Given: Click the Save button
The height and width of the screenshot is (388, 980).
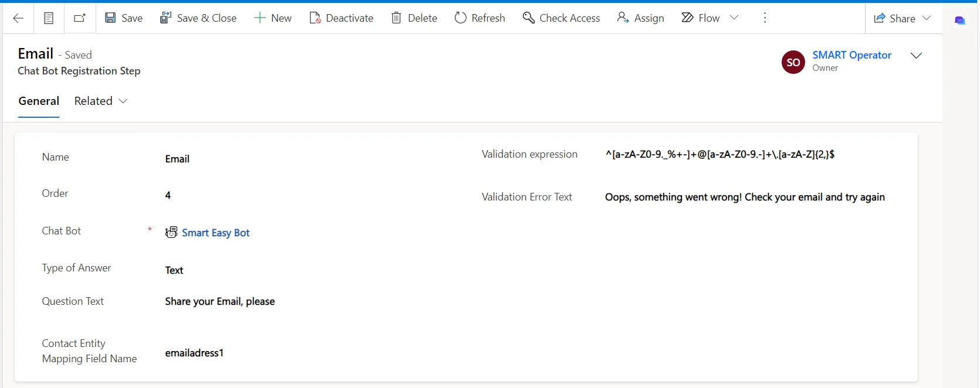Looking at the screenshot, I should click(x=124, y=18).
